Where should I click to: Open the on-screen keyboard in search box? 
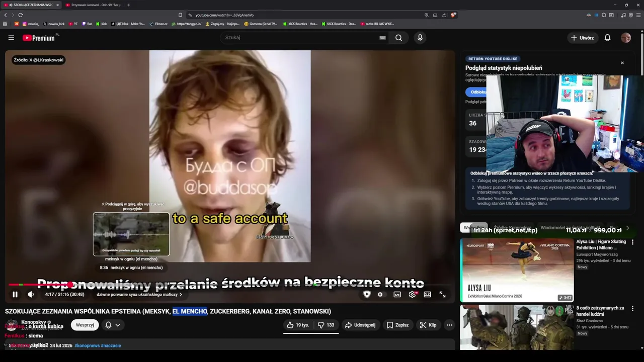382,38
